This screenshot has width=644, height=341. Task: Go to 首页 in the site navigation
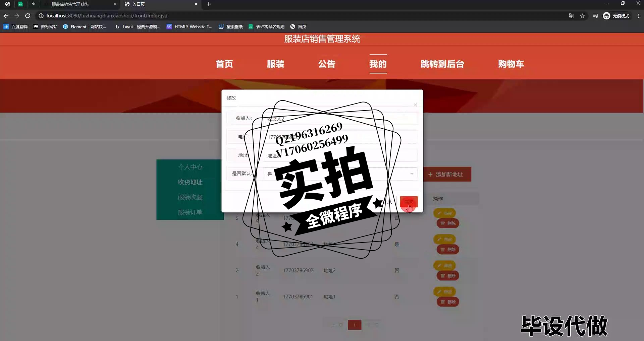pos(224,64)
